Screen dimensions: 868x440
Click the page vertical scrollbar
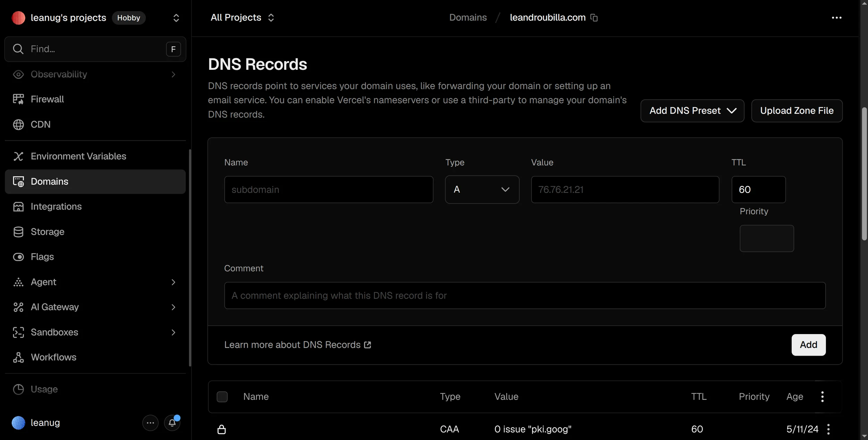(x=864, y=174)
